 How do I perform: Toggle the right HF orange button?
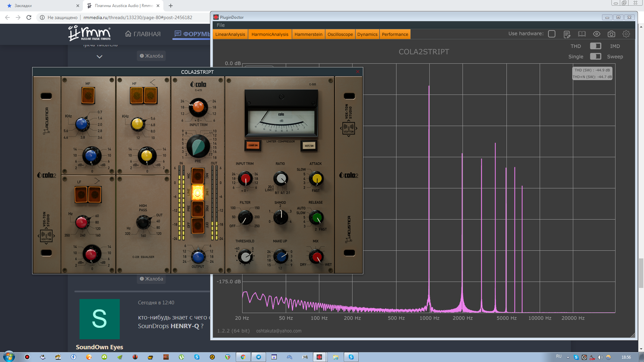[151, 96]
